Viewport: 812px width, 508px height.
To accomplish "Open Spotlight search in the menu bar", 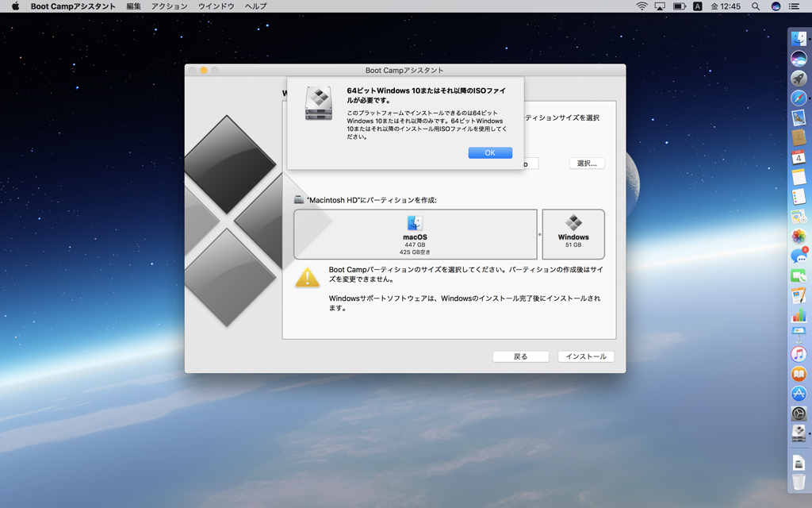I will 756,6.
